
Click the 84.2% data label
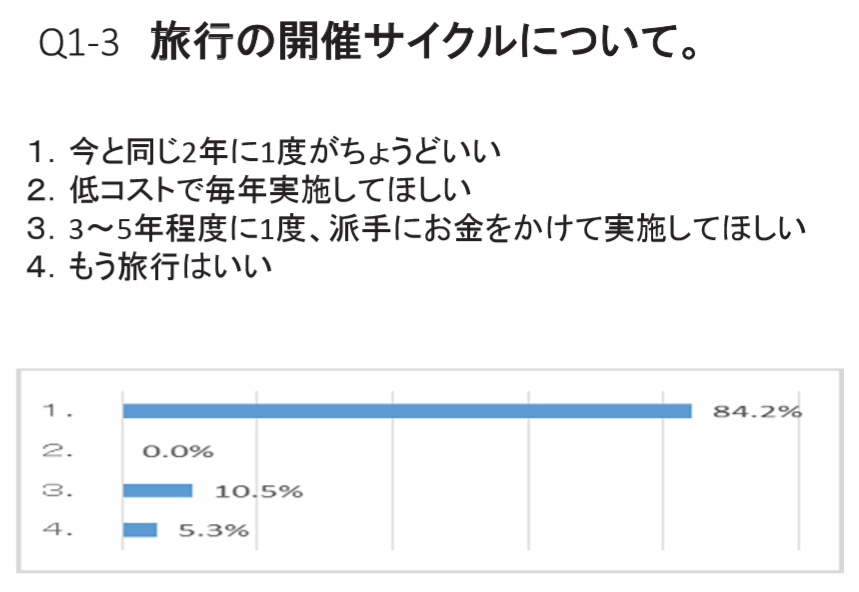757,411
